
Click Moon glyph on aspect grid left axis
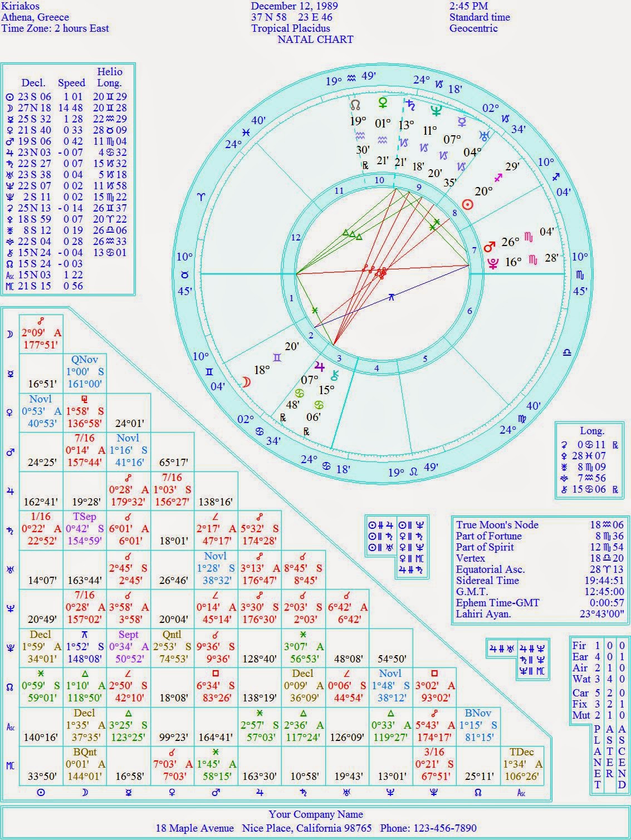9,334
